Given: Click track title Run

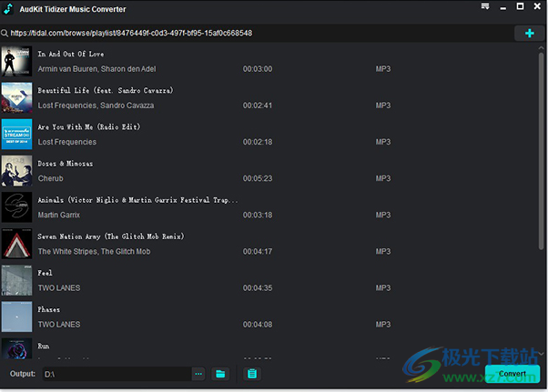Looking at the screenshot, I should pyautogui.click(x=44, y=346).
